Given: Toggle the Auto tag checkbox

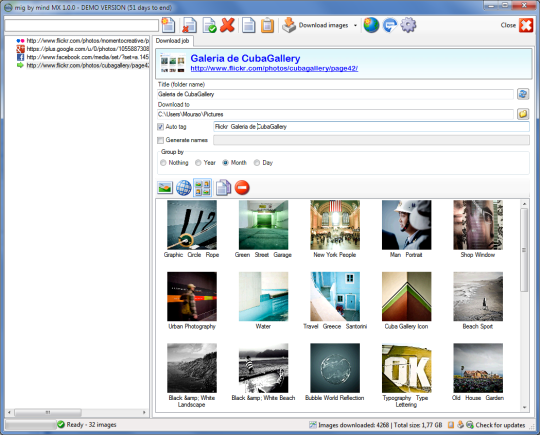Looking at the screenshot, I should pos(160,127).
